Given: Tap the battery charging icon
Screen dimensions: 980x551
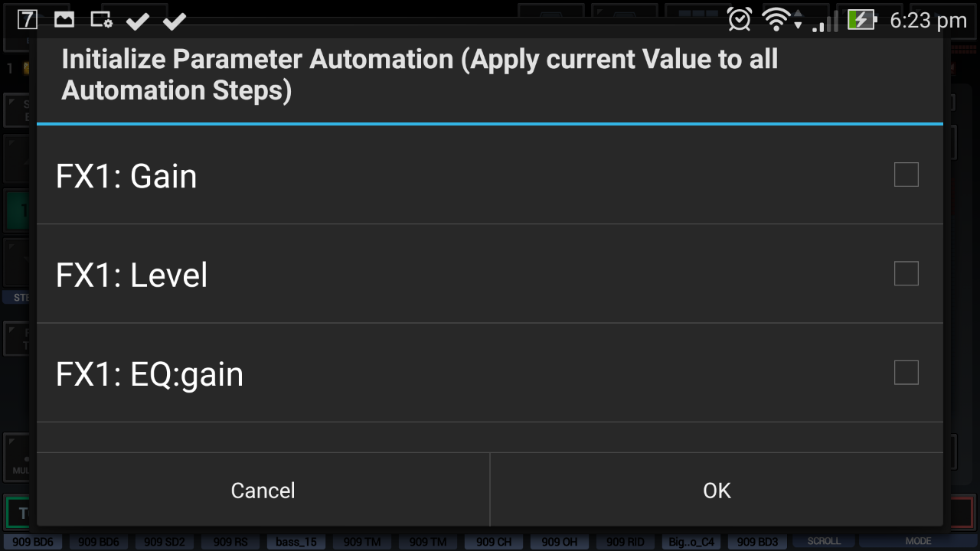Looking at the screenshot, I should [861, 20].
